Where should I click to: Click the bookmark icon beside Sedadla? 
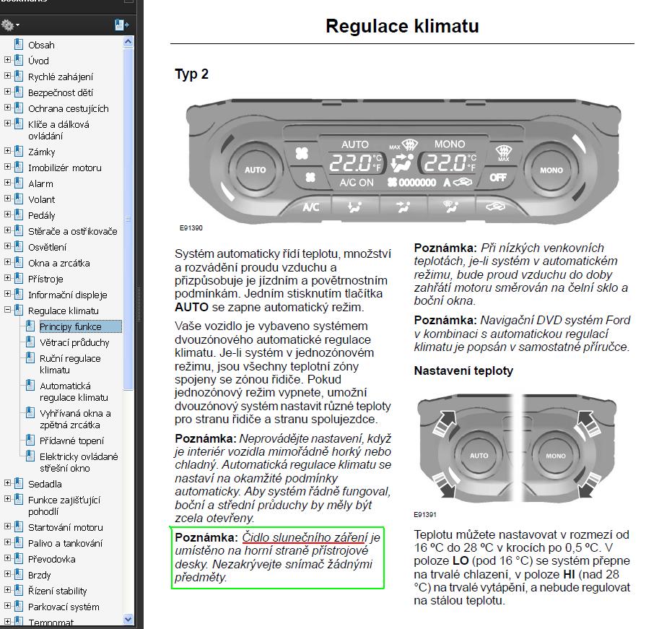point(19,484)
